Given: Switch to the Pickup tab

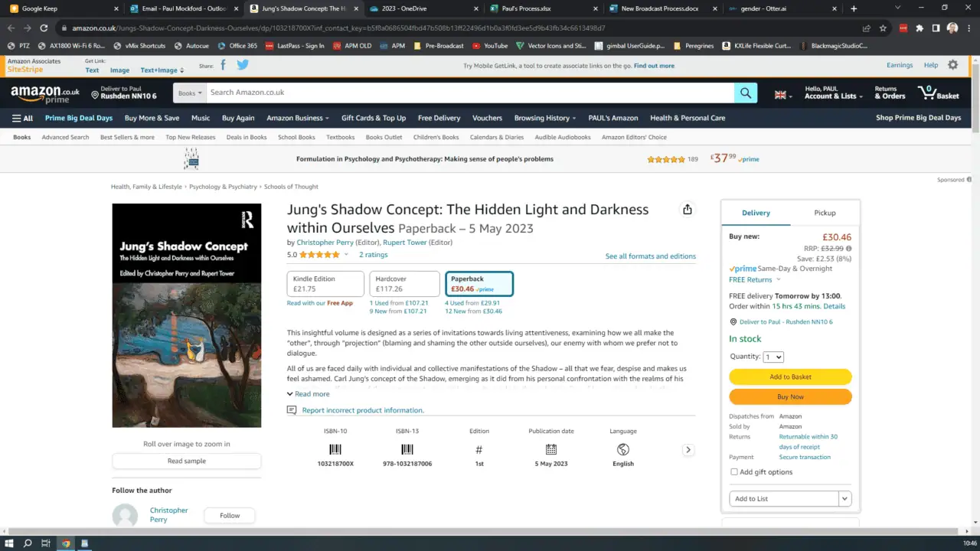Looking at the screenshot, I should click(x=825, y=213).
